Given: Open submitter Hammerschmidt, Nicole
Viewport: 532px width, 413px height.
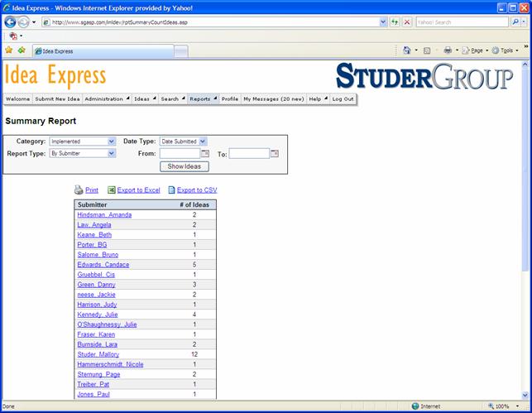Looking at the screenshot, I should pos(110,364).
